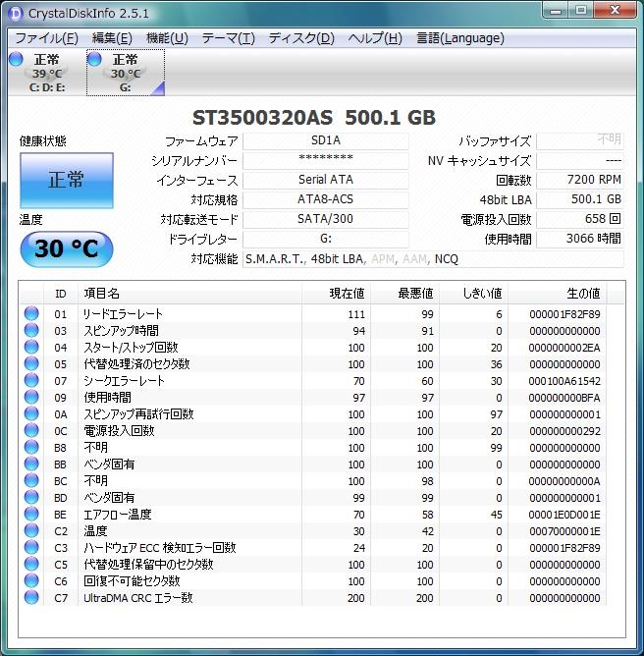This screenshot has width=644, height=656.
Task: Close the CrystalDiskInfo window
Action: tap(615, 11)
